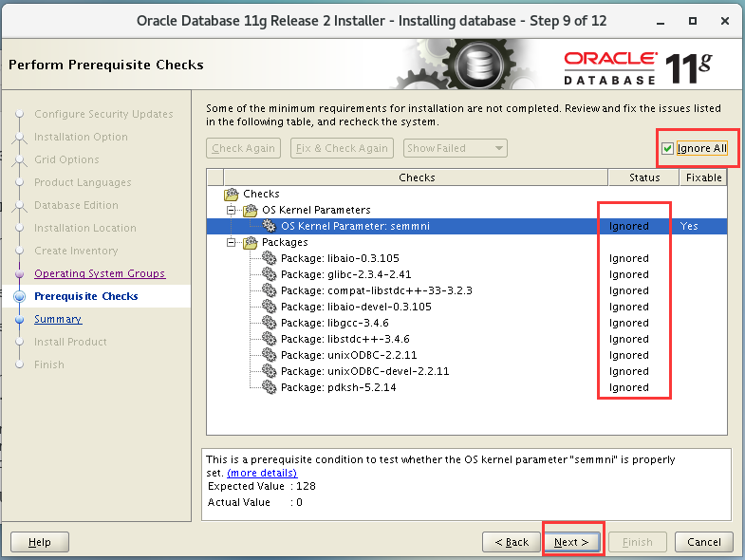
Task: Click gear icon for libgcc-3.4.6 package
Action: coord(269,323)
